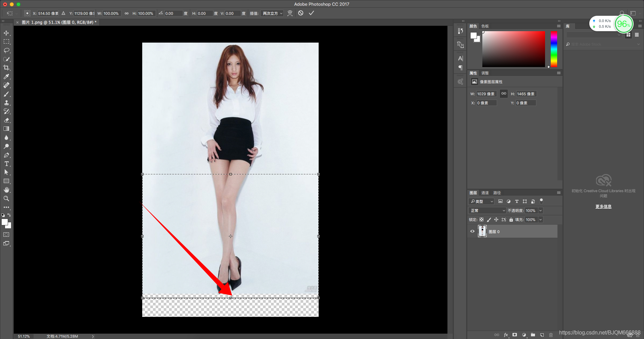The image size is (644, 339).
Task: Select the Brush tool
Action: click(x=6, y=94)
